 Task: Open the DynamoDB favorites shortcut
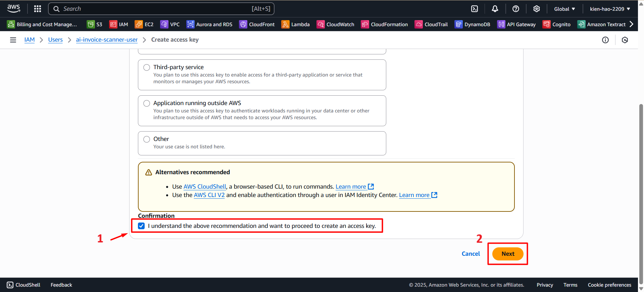(x=473, y=25)
